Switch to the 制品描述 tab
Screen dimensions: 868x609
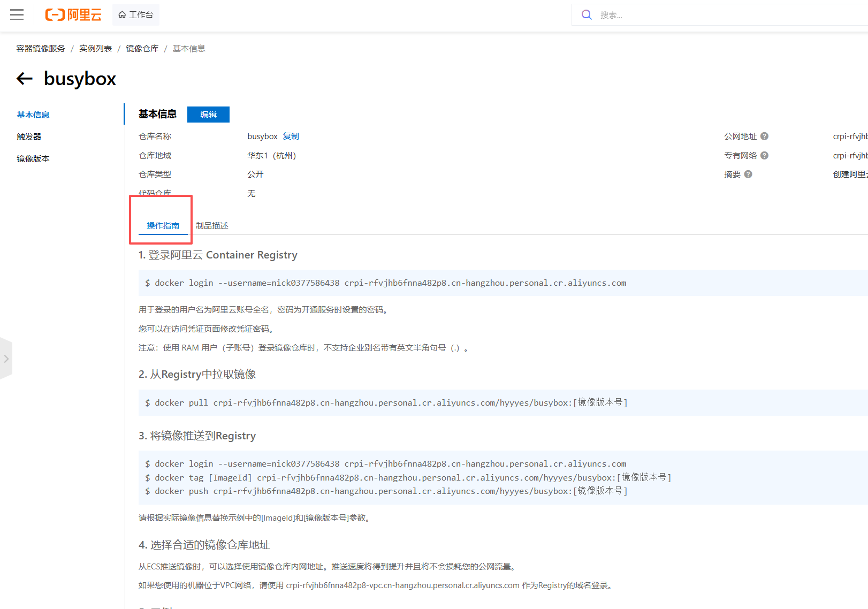point(212,225)
